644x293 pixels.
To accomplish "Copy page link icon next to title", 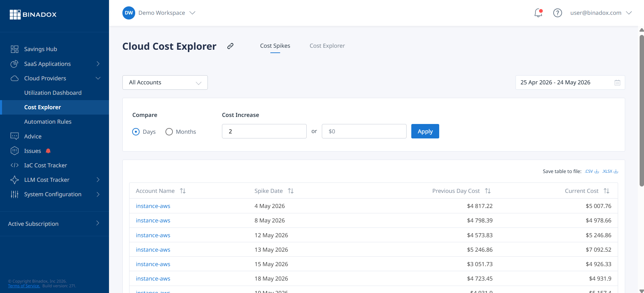I will click(230, 46).
